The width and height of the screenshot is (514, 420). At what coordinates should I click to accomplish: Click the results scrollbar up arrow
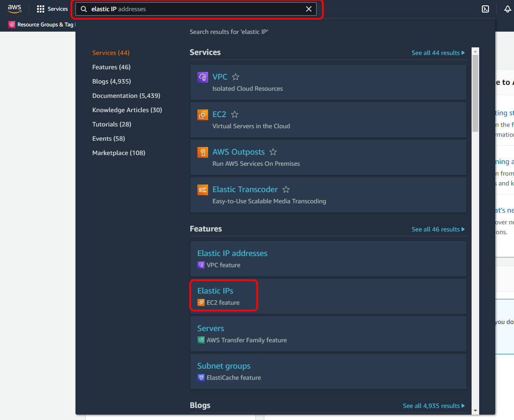(x=475, y=51)
